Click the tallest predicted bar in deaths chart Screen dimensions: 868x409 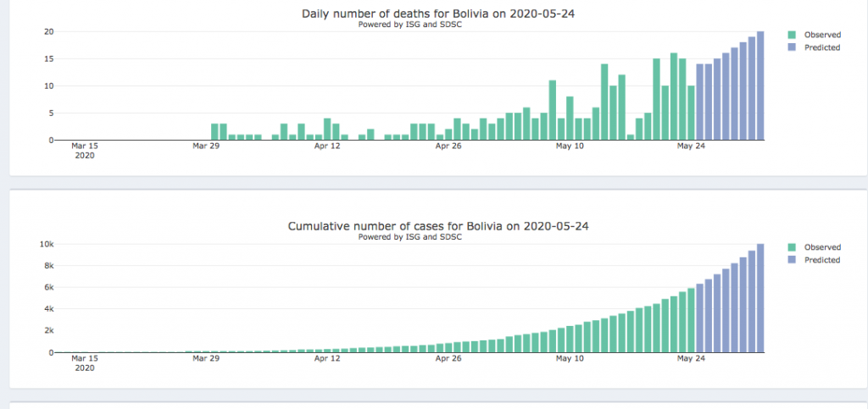click(760, 86)
